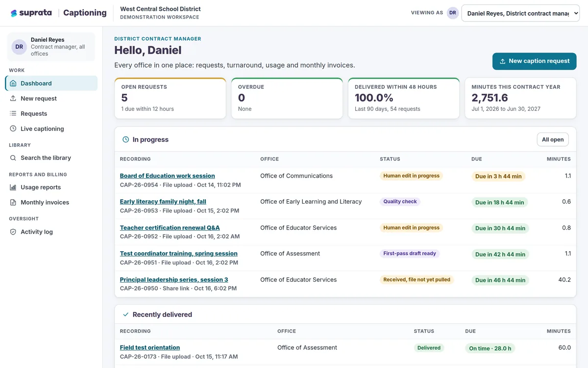Click the Dashboard home icon in sidebar

point(13,83)
